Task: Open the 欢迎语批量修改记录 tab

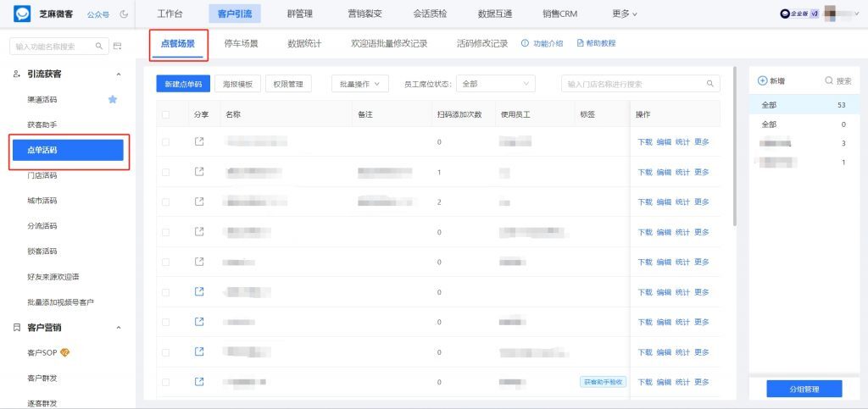Action: coord(389,43)
